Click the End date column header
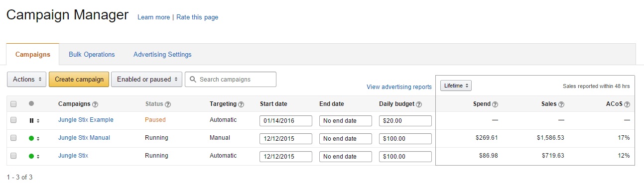The height and width of the screenshot is (184, 644). tap(332, 104)
